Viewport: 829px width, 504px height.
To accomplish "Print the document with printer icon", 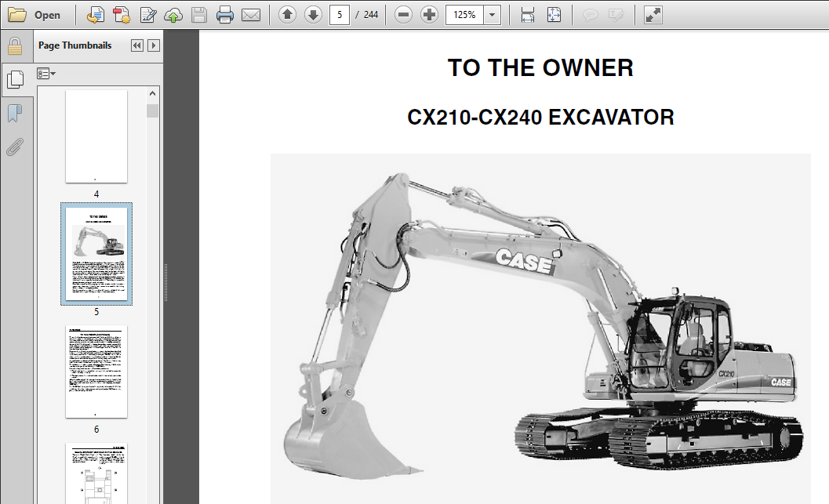I will click(x=224, y=15).
